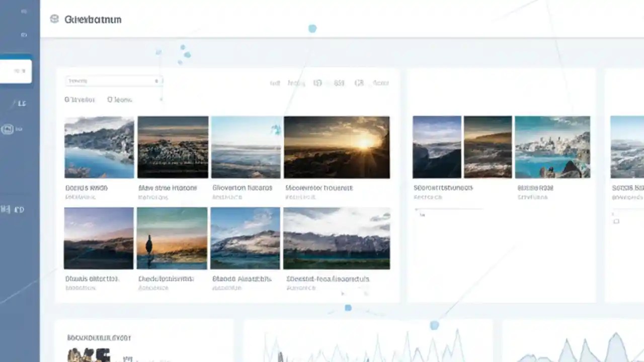Open the sunset photo card titled in the first row

pyautogui.click(x=337, y=147)
